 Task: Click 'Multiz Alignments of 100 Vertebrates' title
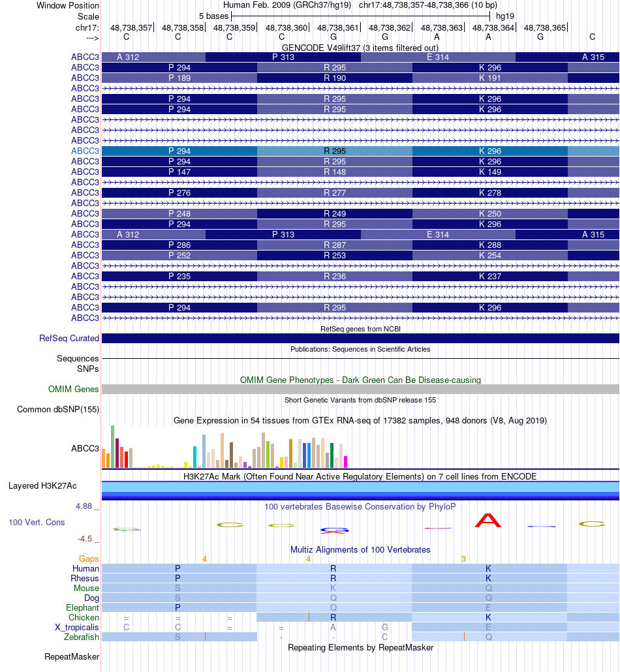pyautogui.click(x=360, y=549)
